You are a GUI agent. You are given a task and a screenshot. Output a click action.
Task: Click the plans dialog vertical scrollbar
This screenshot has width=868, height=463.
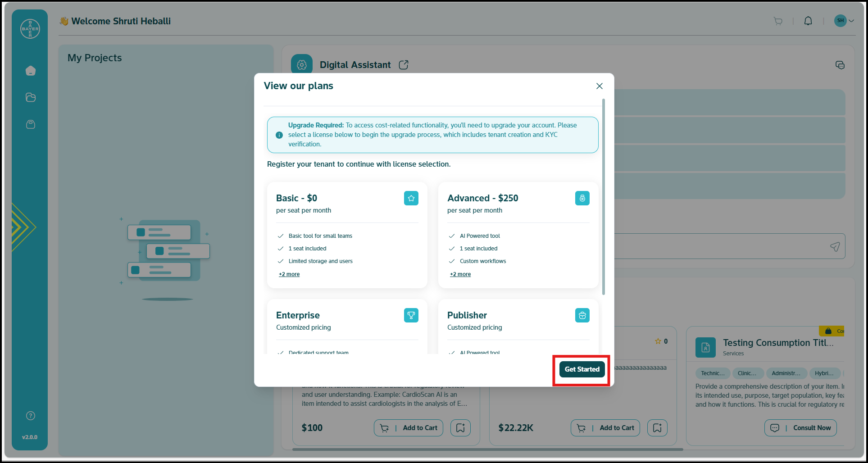[x=603, y=197]
